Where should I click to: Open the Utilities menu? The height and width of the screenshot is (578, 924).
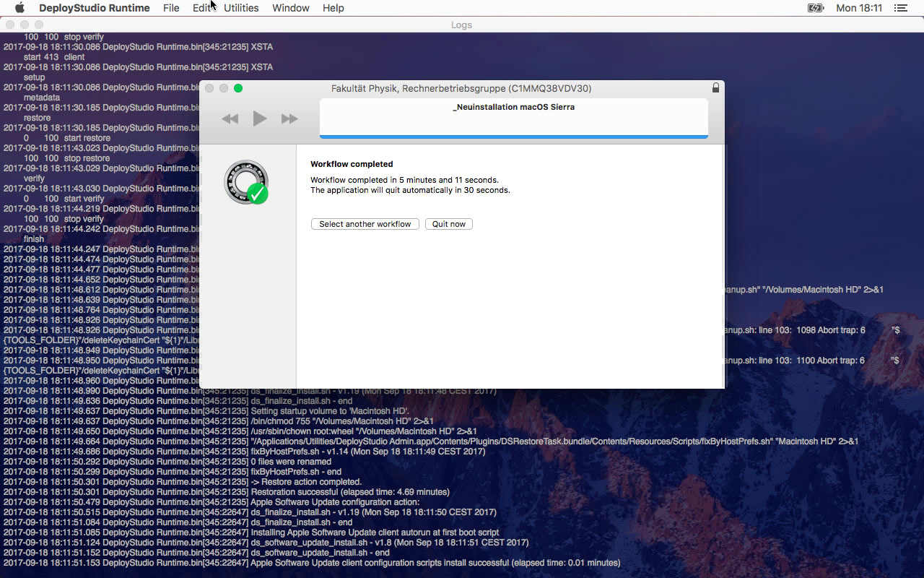[x=241, y=8]
